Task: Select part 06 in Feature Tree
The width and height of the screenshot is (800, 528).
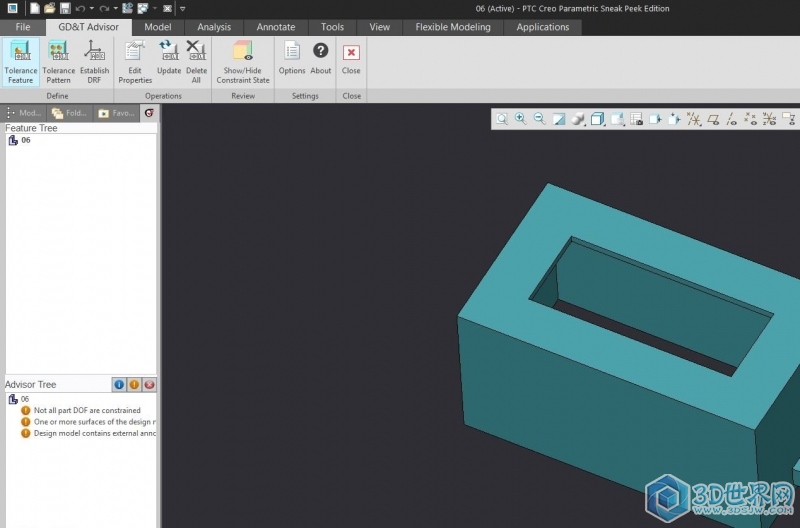Action: tap(19, 140)
